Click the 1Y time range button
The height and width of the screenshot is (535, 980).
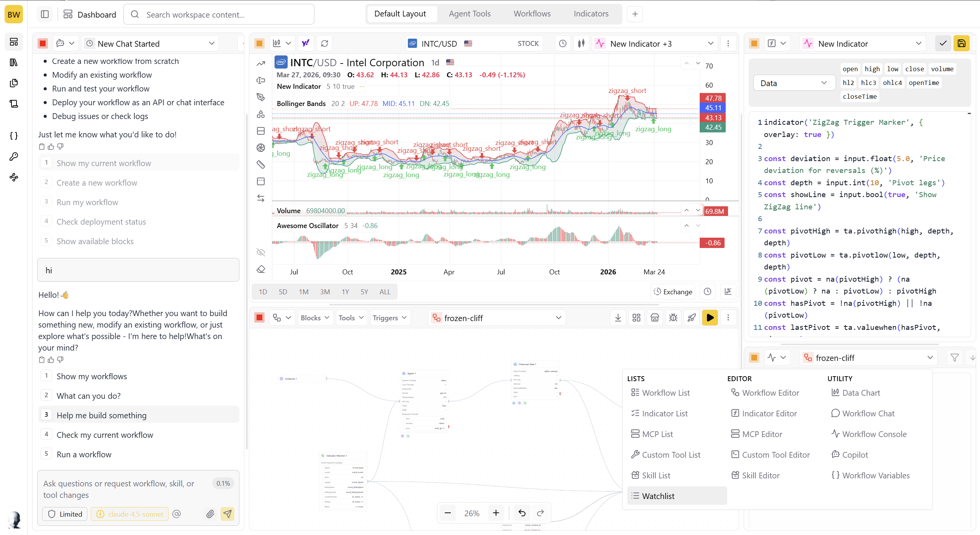[x=345, y=292]
